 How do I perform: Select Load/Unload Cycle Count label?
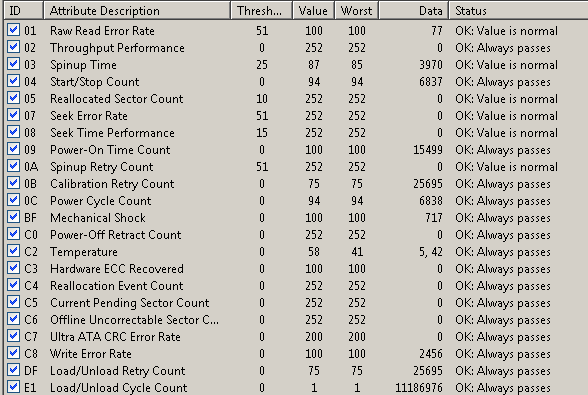coord(118,388)
